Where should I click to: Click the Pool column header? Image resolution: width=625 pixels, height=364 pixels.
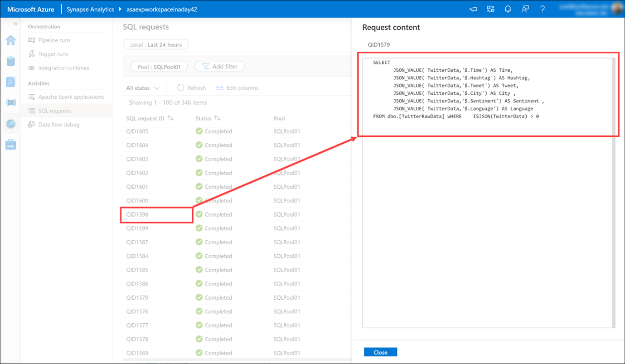279,118
